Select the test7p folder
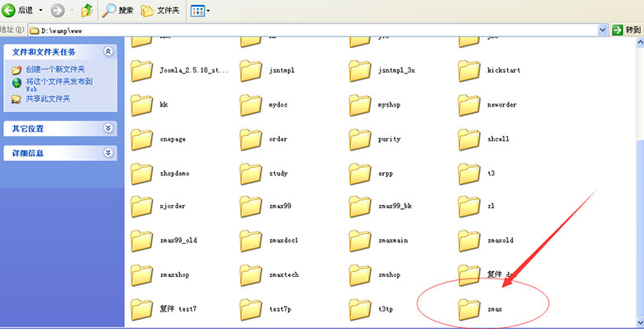Image resolution: width=644 pixels, height=329 pixels. coord(265,309)
